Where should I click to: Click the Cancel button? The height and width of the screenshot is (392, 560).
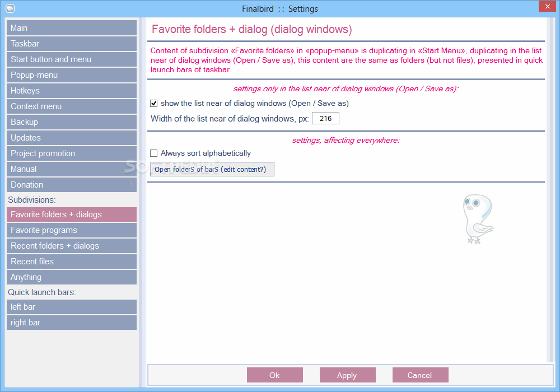click(x=421, y=375)
